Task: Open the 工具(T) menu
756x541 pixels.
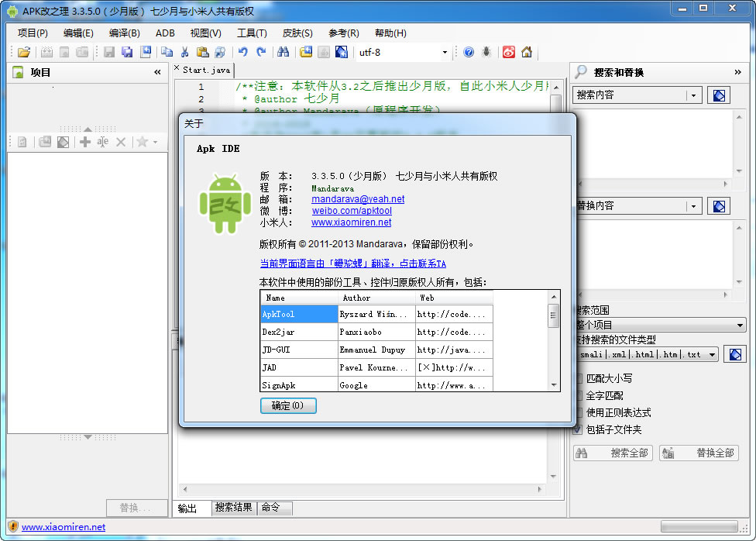Action: pos(252,33)
